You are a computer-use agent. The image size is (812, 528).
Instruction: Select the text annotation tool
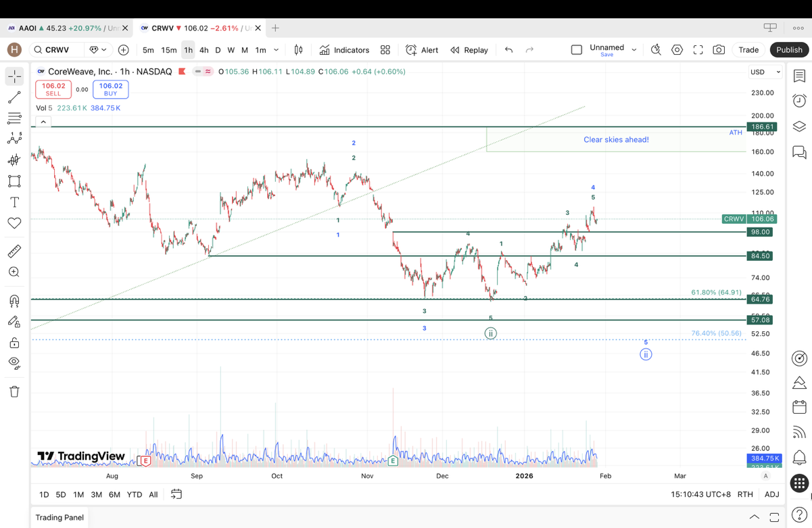click(x=14, y=202)
